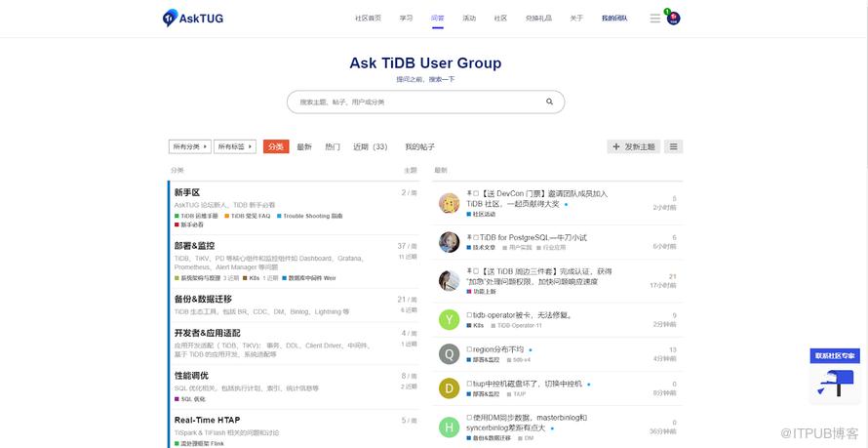The image size is (868, 448).
Task: Open the gray Q user avatar
Action: tap(449, 354)
